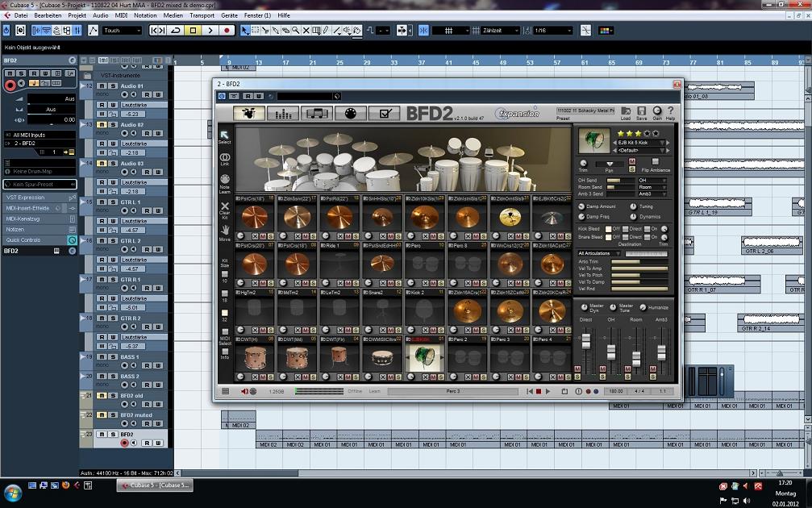This screenshot has height=508, width=812.
Task: Activate the Link tool in BFD2
Action: [225, 157]
